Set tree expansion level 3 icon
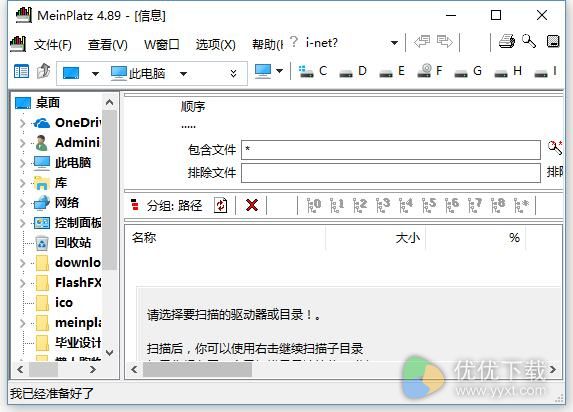573x412 pixels. (x=383, y=205)
